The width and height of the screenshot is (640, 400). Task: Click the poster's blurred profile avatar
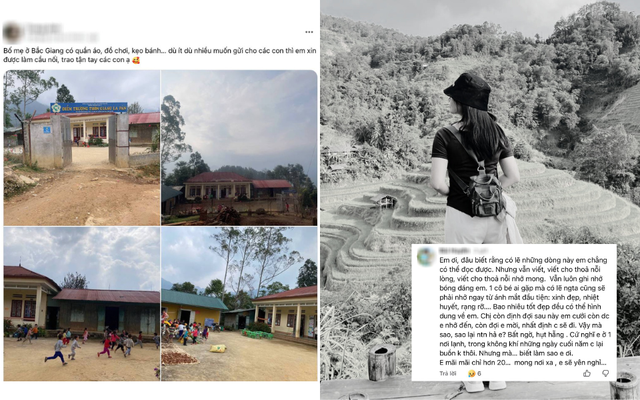pyautogui.click(x=12, y=33)
